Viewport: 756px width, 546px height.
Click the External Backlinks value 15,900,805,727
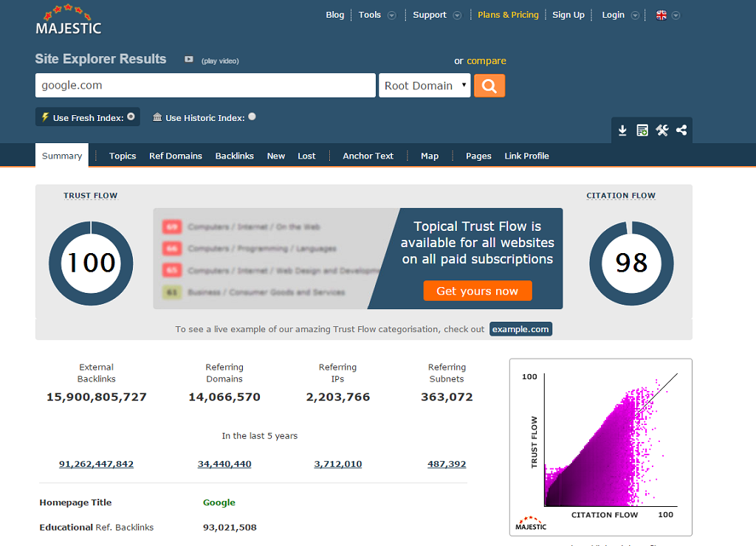[x=97, y=397]
